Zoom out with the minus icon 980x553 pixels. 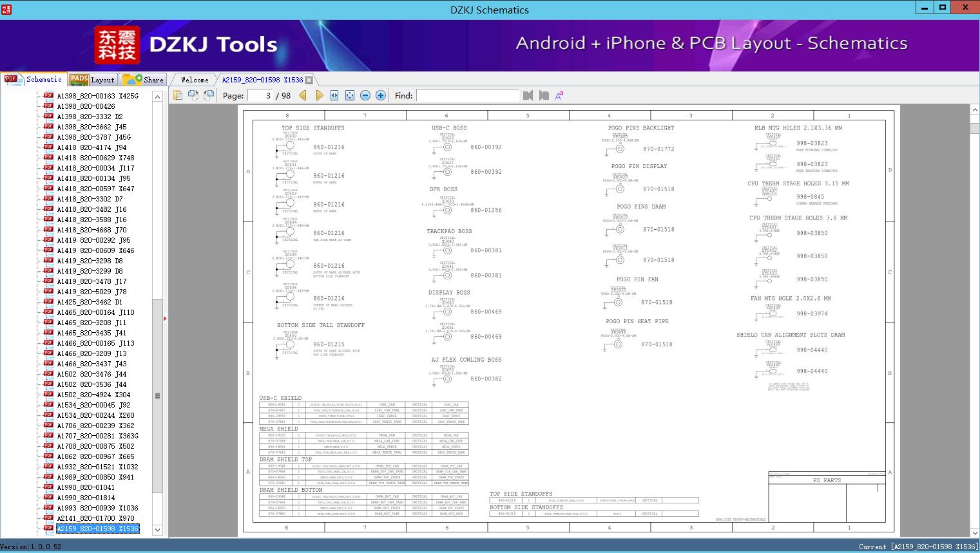[365, 95]
